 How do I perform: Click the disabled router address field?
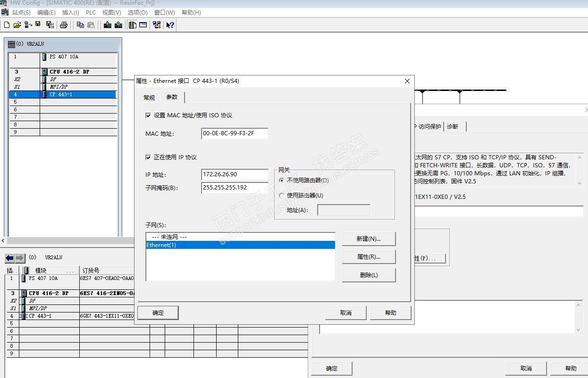[x=344, y=210]
